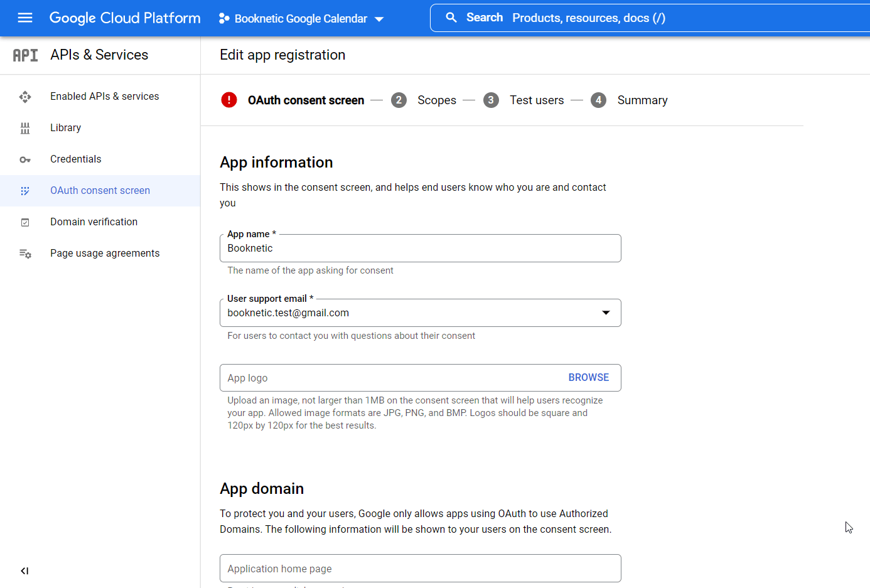This screenshot has width=870, height=588.
Task: Click the Google Cloud Platform logo
Action: coord(125,18)
